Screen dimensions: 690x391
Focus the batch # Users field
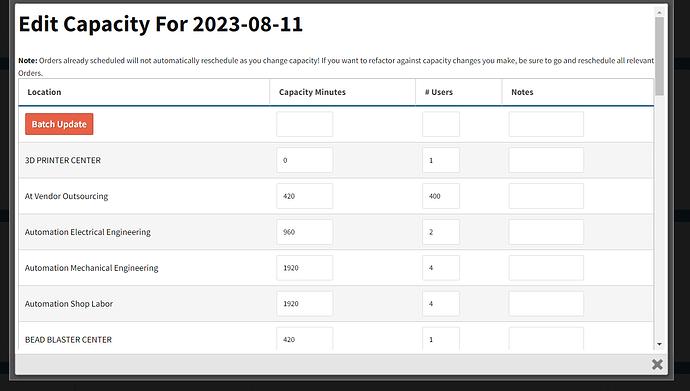point(441,124)
